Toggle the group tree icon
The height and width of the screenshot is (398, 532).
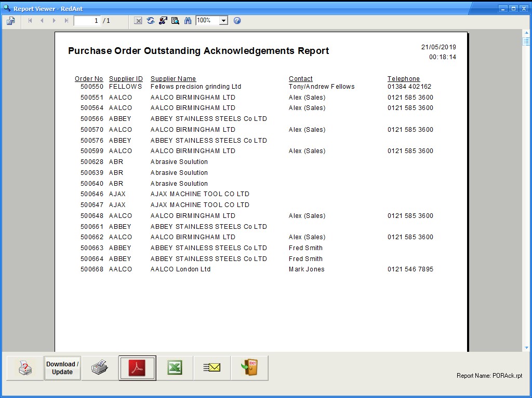(x=163, y=21)
